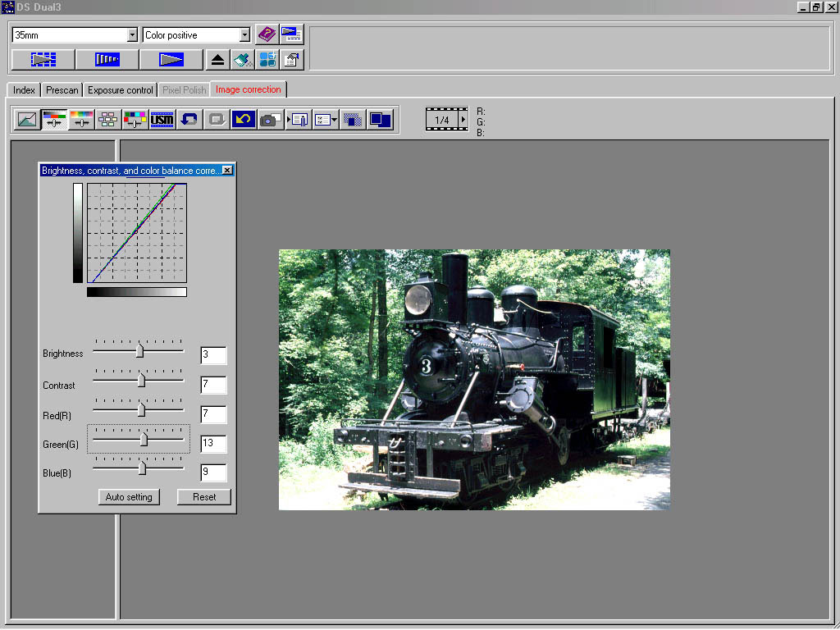This screenshot has height=630, width=840.
Task: Open the Tone curves and histogram tool
Action: click(x=27, y=120)
